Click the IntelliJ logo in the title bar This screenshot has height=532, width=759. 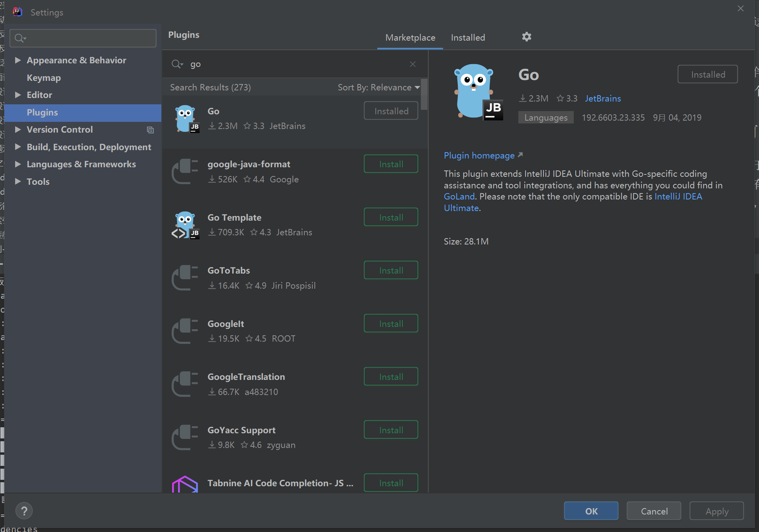(17, 12)
